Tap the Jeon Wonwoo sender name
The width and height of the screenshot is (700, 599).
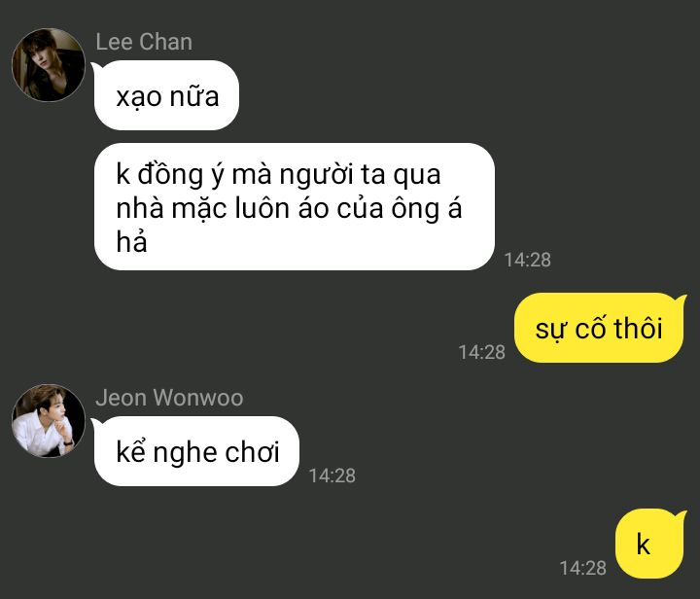pos(169,398)
